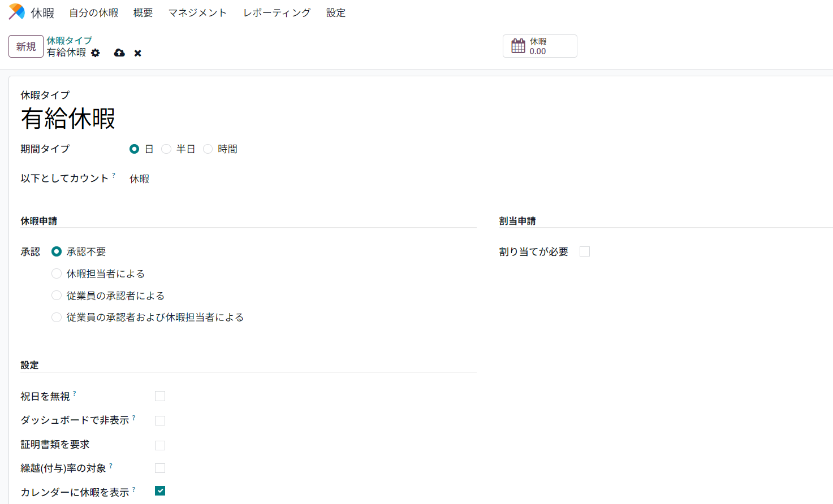Open the レポーティング menu
Viewport: 833px width, 504px height.
tap(277, 12)
